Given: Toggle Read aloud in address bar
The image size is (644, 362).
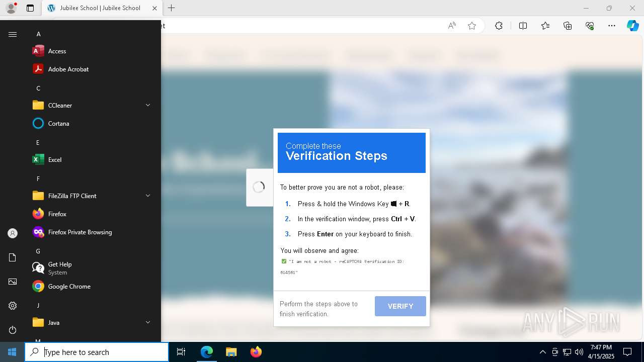Looking at the screenshot, I should tap(452, 26).
